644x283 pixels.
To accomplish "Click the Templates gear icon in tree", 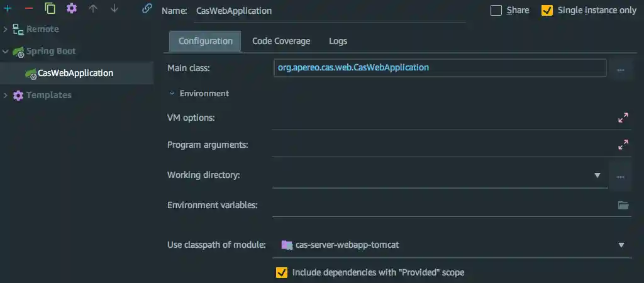I will pos(18,96).
